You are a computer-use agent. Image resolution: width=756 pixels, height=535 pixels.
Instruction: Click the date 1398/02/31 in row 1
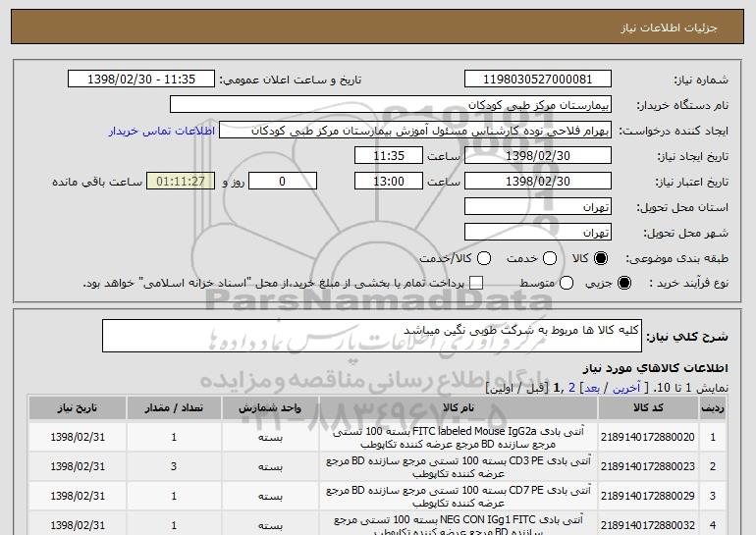click(78, 437)
